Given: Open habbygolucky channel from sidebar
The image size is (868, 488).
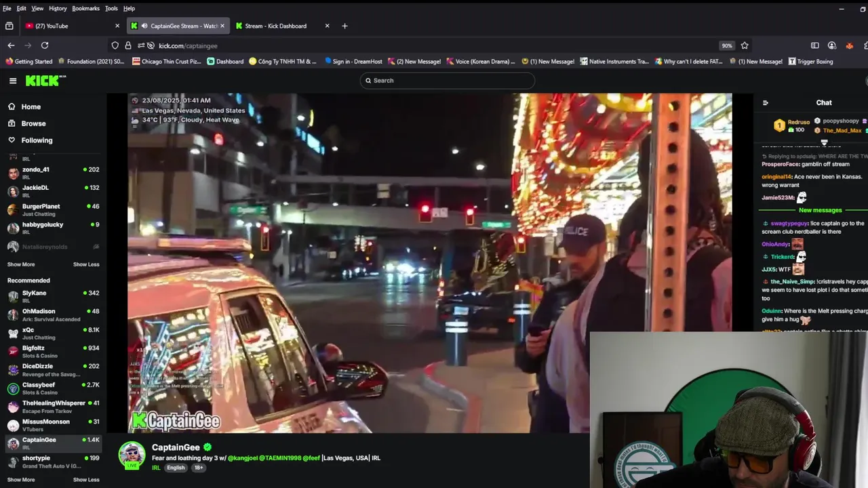Looking at the screenshot, I should [53, 228].
